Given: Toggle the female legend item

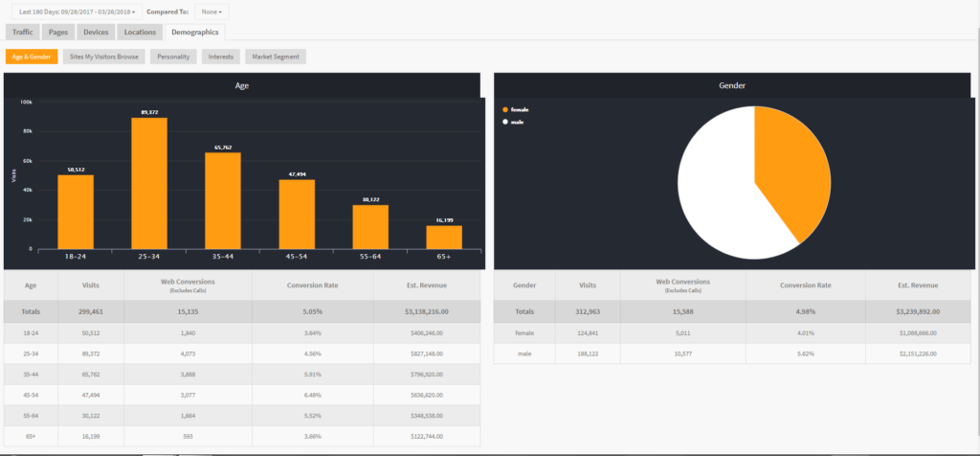Looking at the screenshot, I should [x=519, y=109].
